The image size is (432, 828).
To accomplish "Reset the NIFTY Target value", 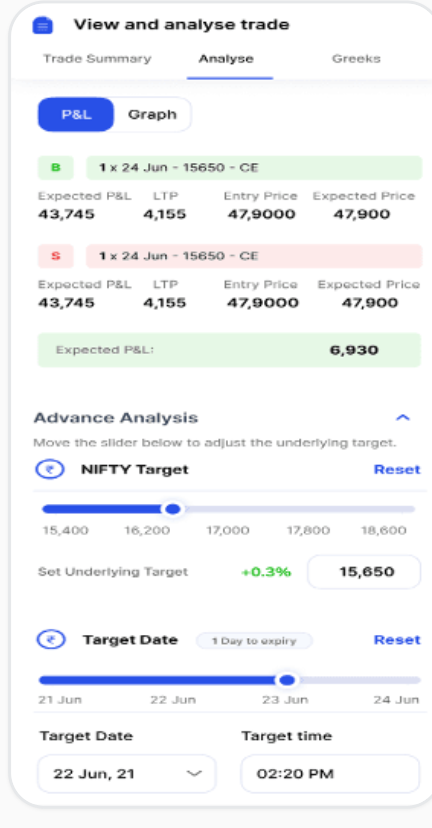I will 397,469.
